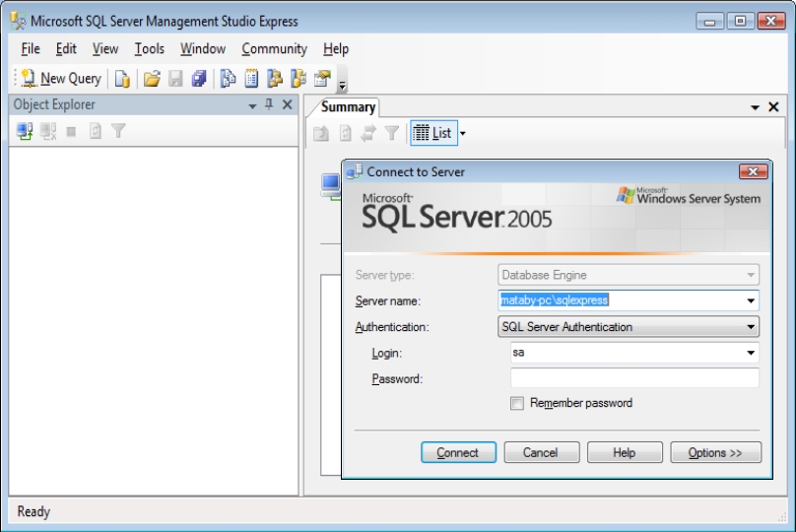
Task: Click Synchronize icon in Summary toolbar
Action: coord(368,134)
